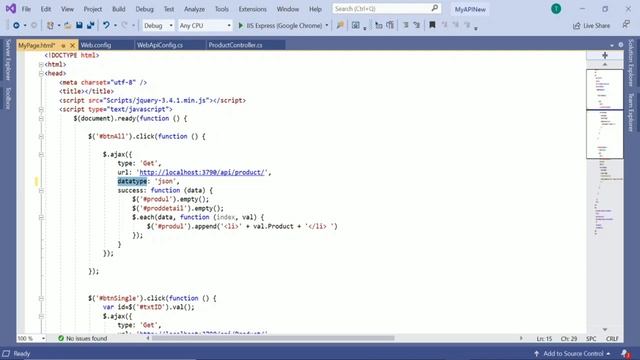Image resolution: width=640 pixels, height=360 pixels.
Task: Click the comment out lines icon
Action: click(x=406, y=25)
